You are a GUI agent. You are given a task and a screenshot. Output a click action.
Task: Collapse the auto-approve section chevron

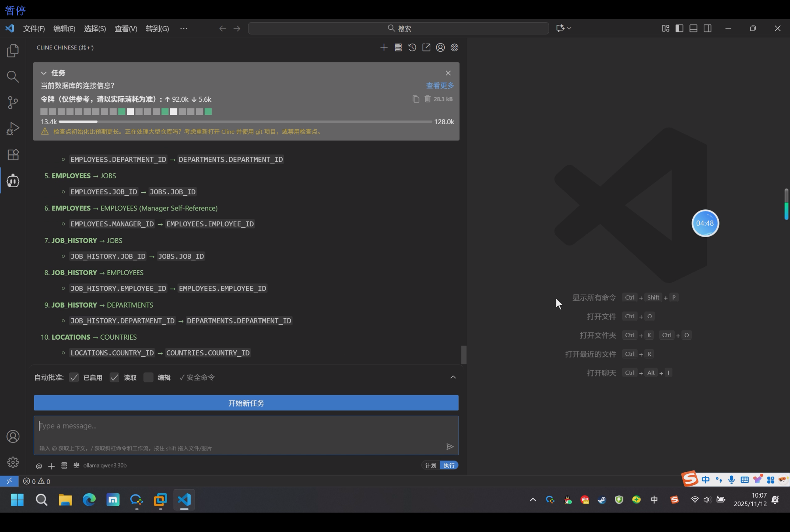(453, 377)
